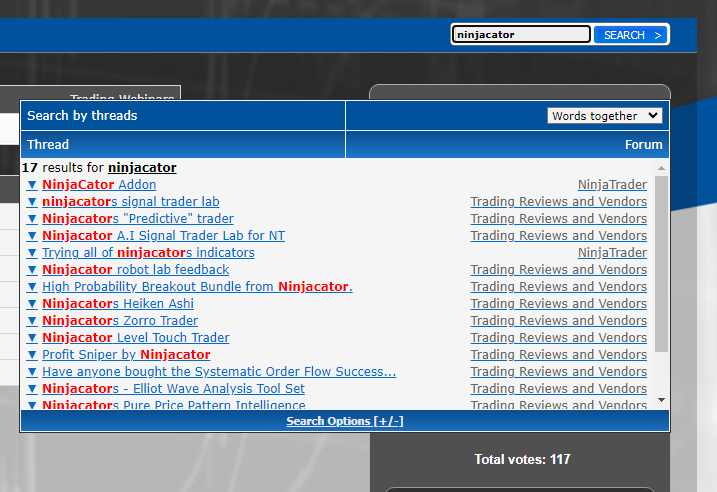Expand arrow beside Ninjacator A.I Signal Trader Lab
The image size is (717, 492).
tap(32, 235)
